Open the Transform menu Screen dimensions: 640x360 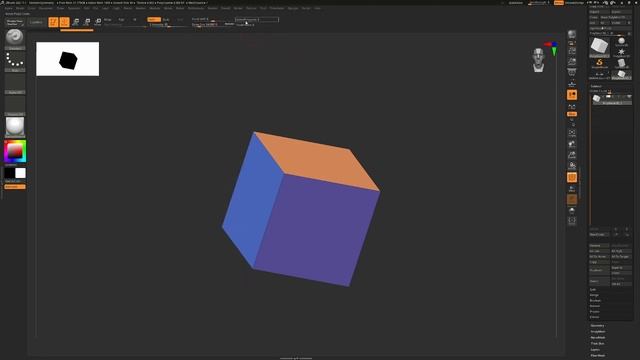point(277,8)
